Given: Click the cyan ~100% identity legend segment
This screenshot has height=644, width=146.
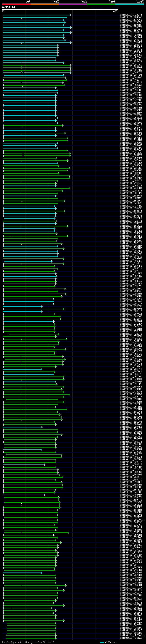Looking at the screenshot, I should [x=130, y=4].
